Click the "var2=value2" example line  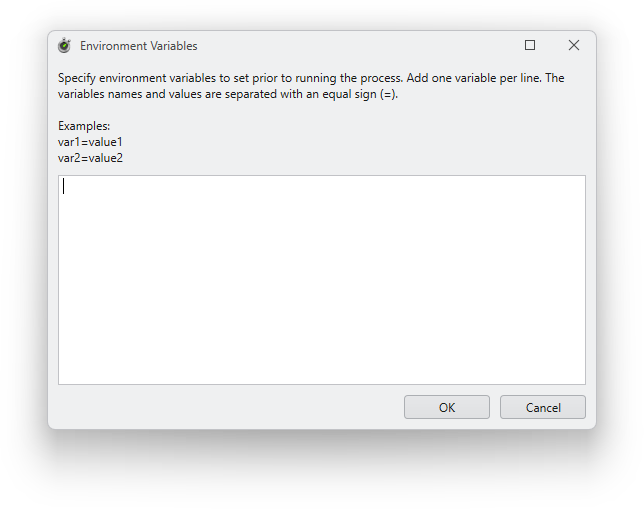tap(90, 158)
